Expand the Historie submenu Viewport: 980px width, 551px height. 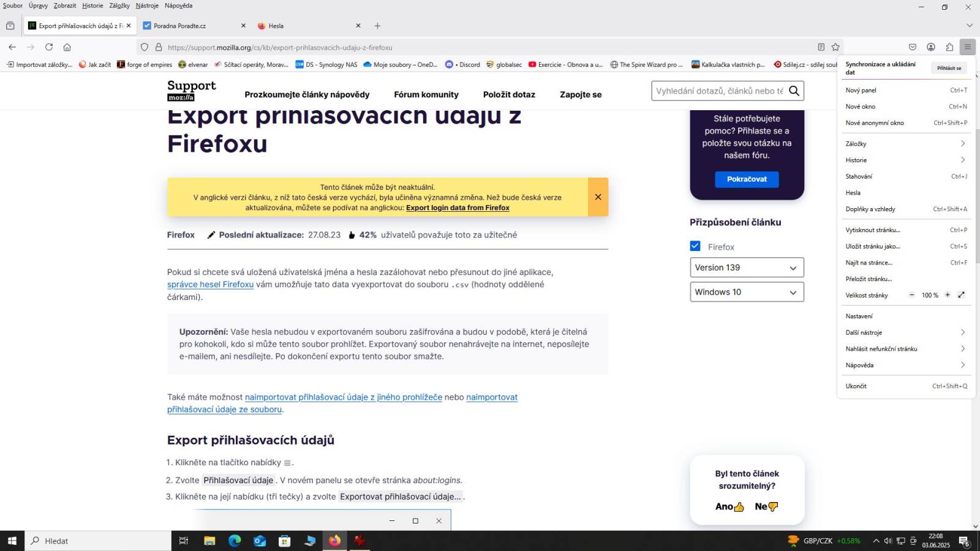coord(906,160)
